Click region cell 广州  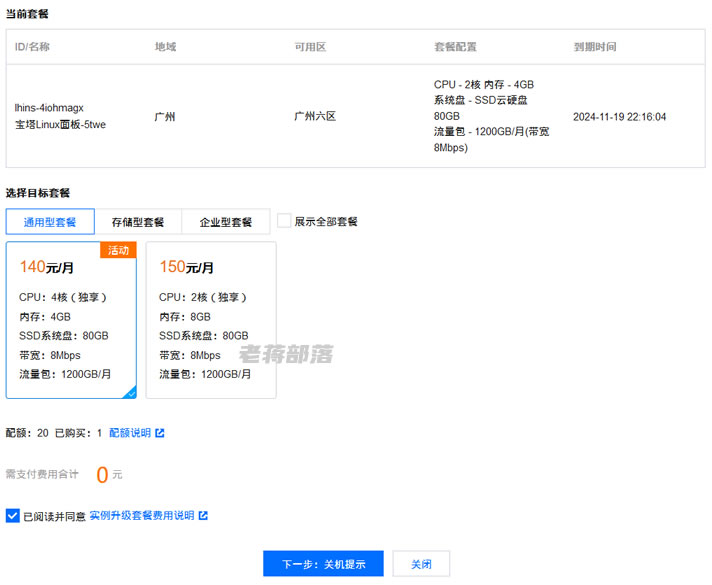[165, 117]
